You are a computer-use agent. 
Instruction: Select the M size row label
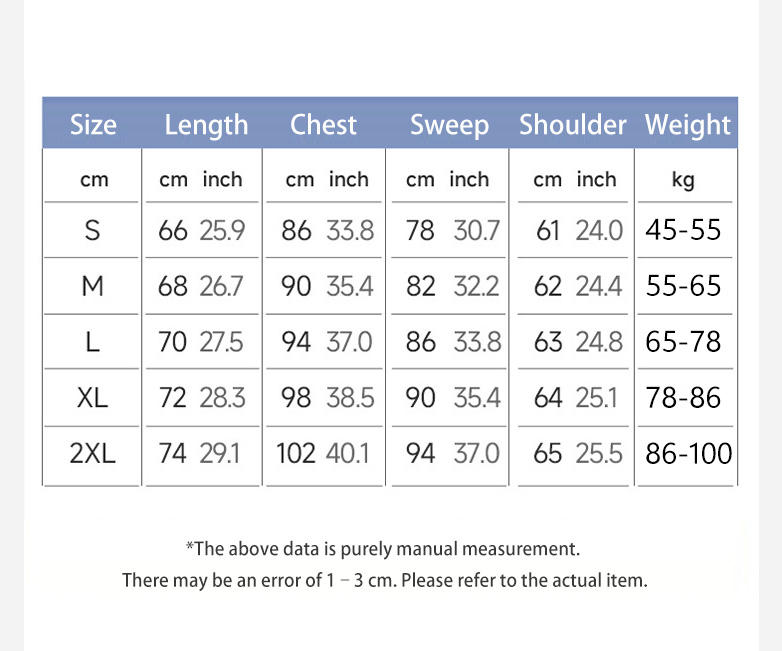(92, 286)
